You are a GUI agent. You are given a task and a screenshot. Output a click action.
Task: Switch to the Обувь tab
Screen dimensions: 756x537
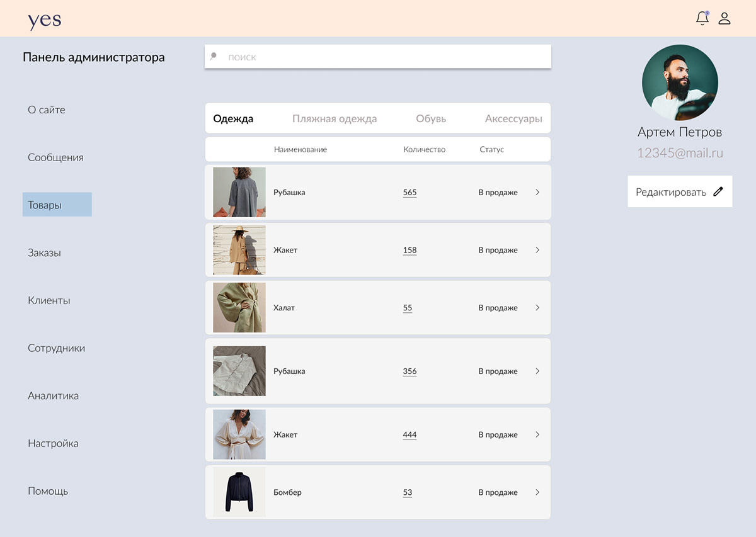pos(431,118)
